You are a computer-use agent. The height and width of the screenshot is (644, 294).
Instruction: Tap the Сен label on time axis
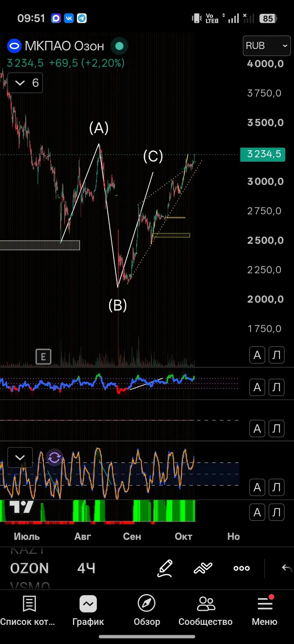coord(132,537)
